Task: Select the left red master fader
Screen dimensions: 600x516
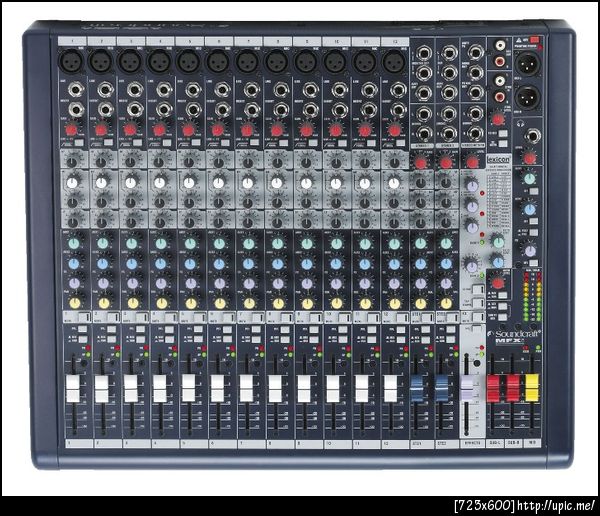Action: [x=494, y=389]
